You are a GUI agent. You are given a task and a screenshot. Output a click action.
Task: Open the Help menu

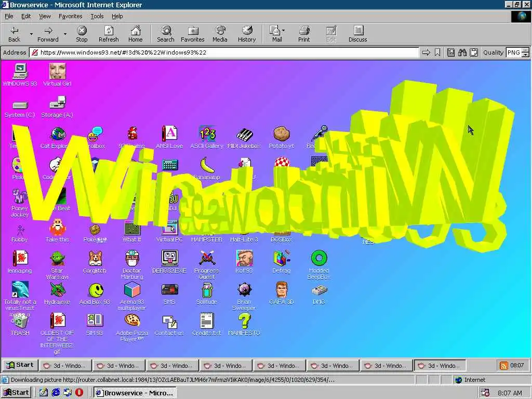[x=117, y=16]
